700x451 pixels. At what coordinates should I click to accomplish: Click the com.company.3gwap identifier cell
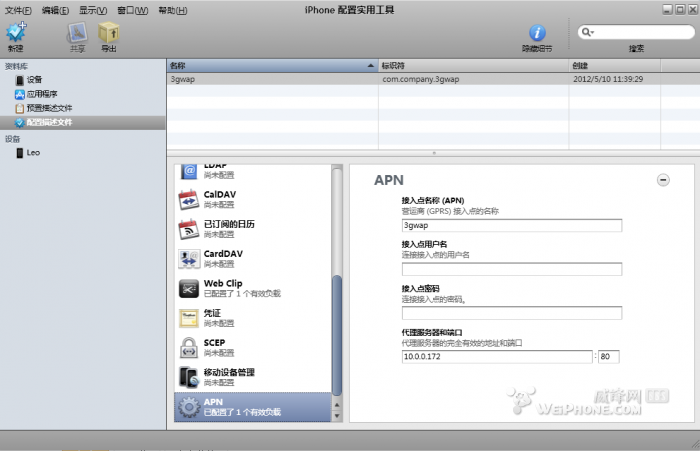click(421, 79)
